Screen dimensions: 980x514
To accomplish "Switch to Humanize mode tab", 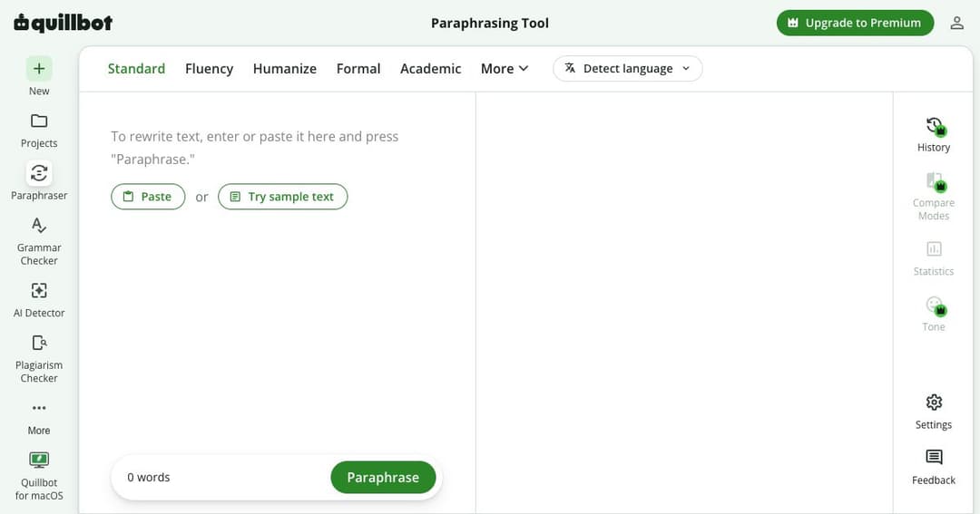I will click(x=284, y=69).
